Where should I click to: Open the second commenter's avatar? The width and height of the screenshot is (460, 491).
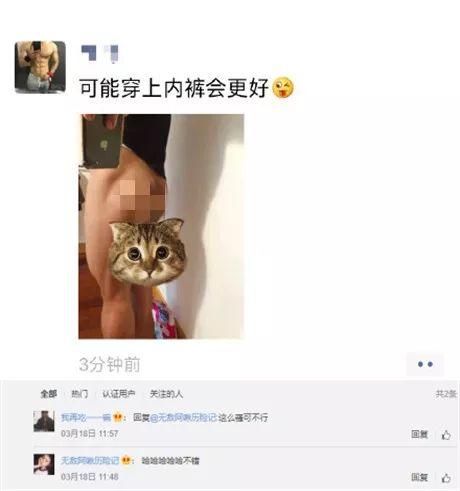click(x=44, y=464)
